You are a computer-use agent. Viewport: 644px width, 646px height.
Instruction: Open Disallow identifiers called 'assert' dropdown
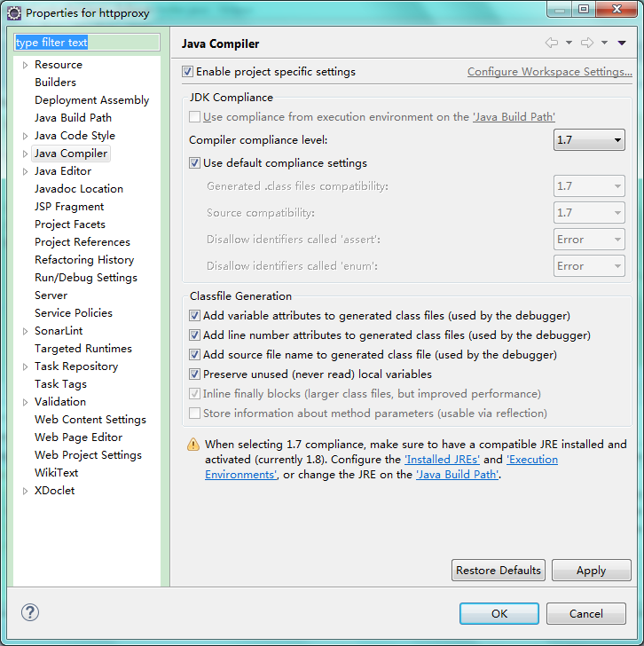(589, 240)
